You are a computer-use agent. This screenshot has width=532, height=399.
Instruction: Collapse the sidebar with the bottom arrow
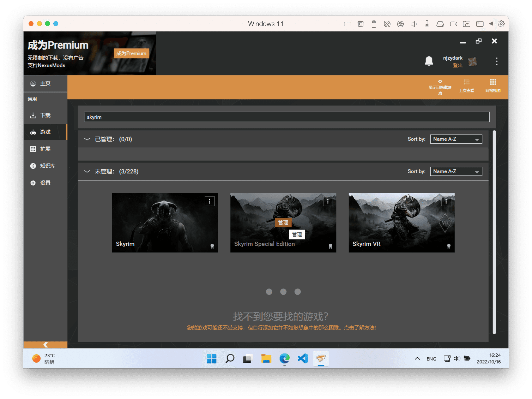coord(45,345)
